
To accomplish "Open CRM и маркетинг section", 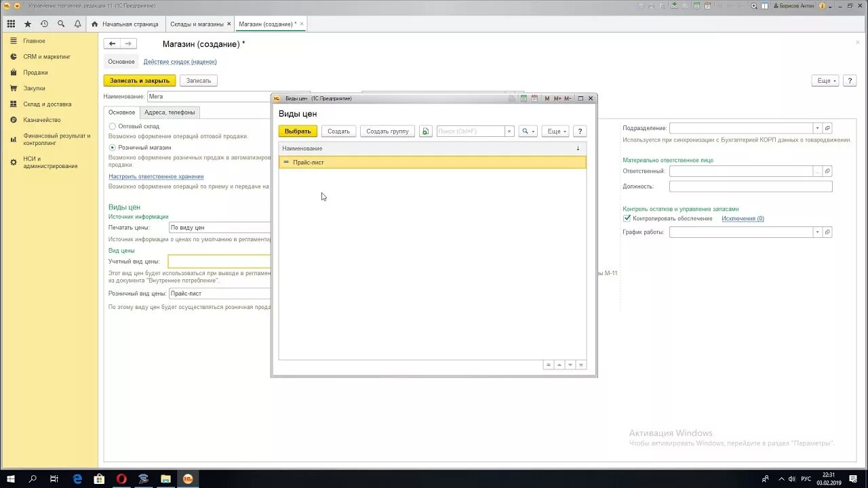I will pyautogui.click(x=47, y=57).
